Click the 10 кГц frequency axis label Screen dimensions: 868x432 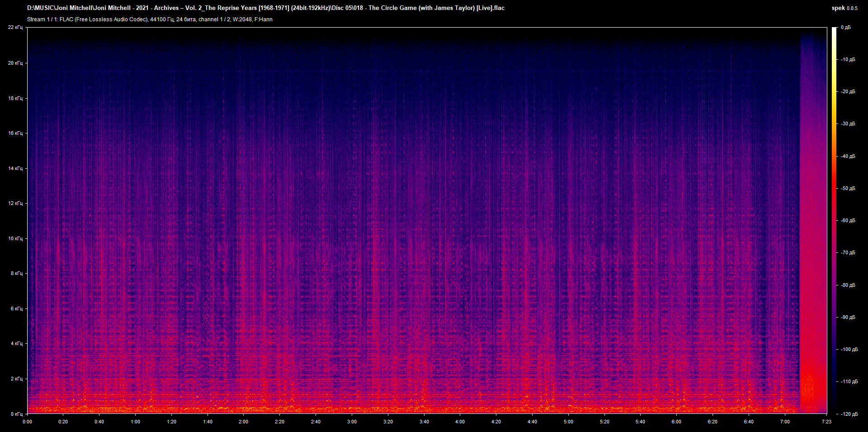pos(15,238)
